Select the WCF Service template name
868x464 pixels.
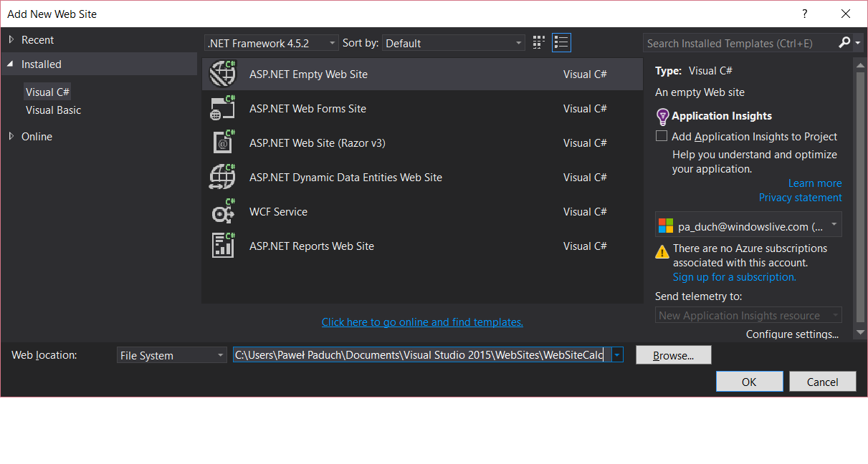coord(278,212)
